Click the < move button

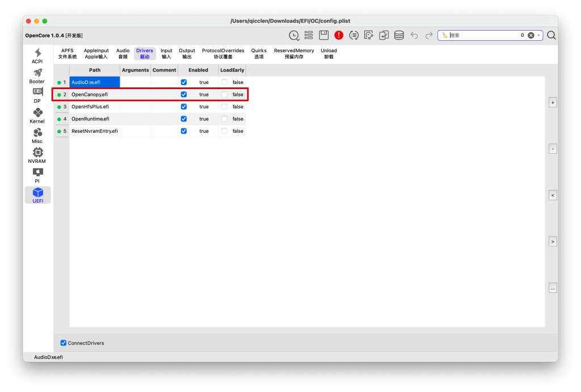553,195
